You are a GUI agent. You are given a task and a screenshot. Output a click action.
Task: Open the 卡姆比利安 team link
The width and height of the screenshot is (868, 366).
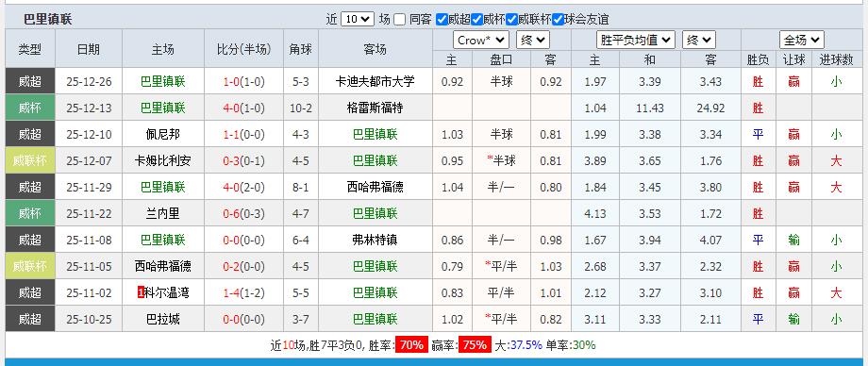tap(162, 161)
